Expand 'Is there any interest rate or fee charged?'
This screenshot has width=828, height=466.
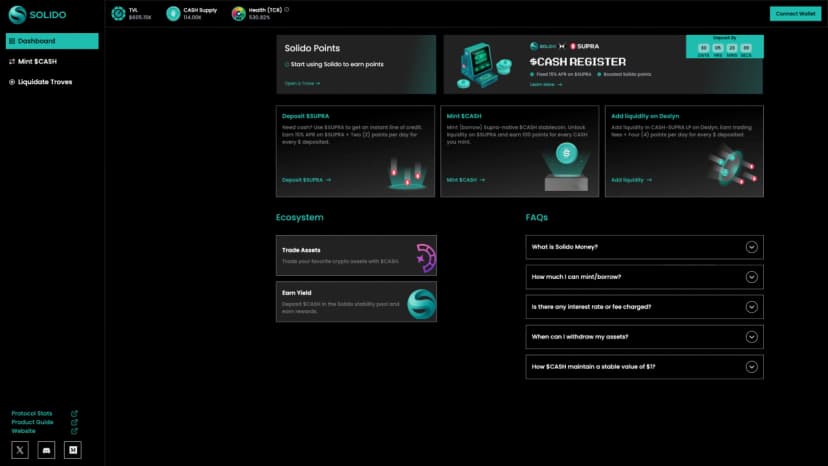tap(644, 307)
